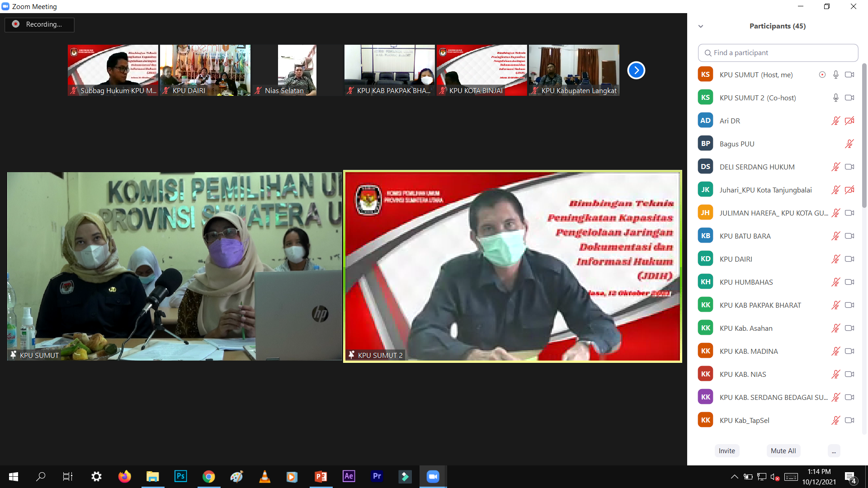Collapse the Participants panel chevron
Viewport: 868px width, 488px height.
[701, 26]
